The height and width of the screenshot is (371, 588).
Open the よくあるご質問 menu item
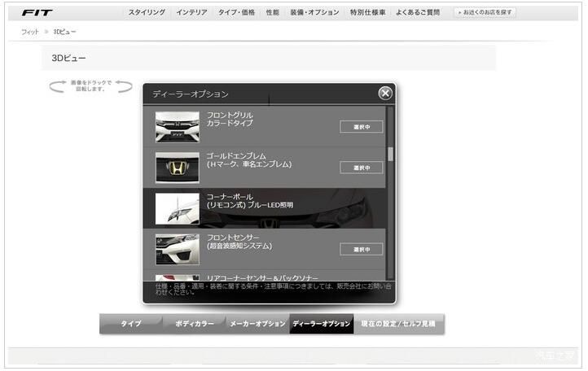pos(418,12)
